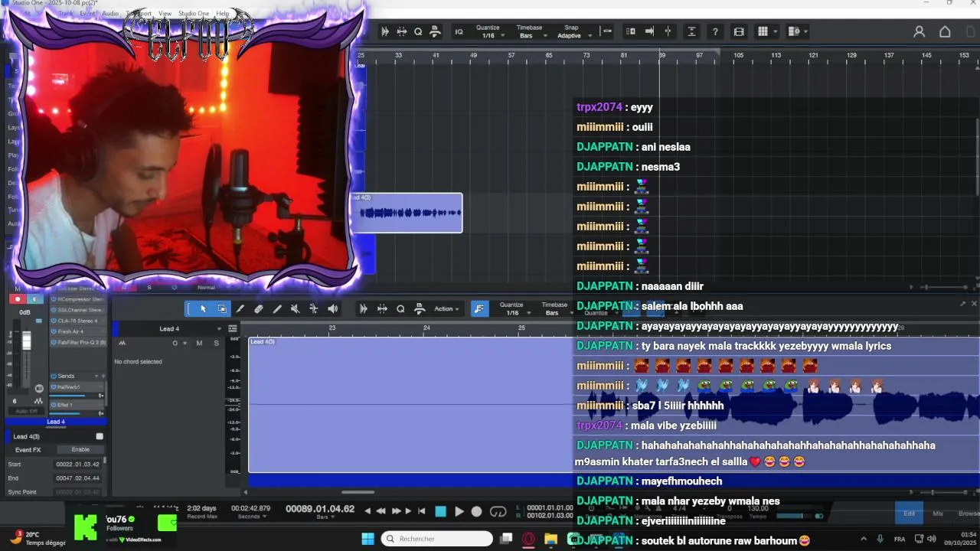Open the FabFilter Pro-Q 3 insert
The width and height of the screenshot is (980, 551).
(80, 342)
